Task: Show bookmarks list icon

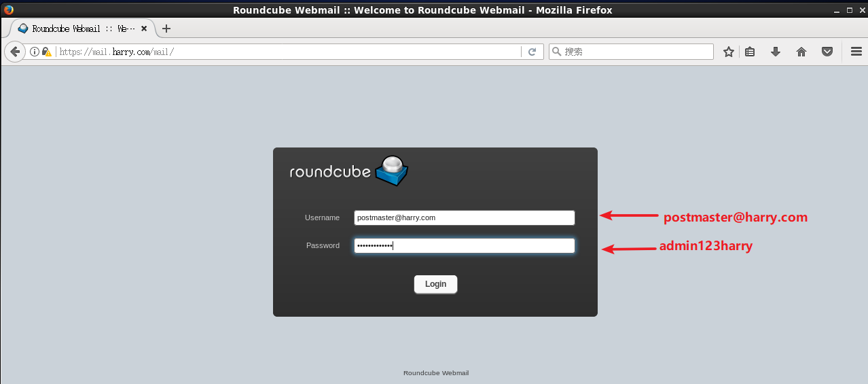Action: pyautogui.click(x=750, y=52)
